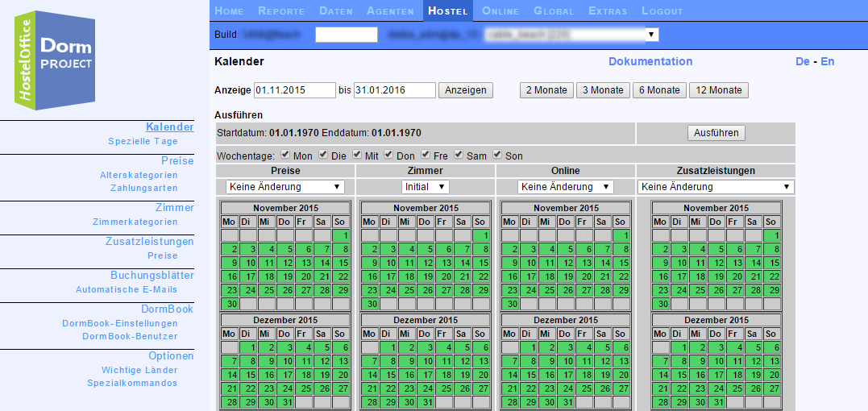Uncheck the Son weekday checkbox
868x411 pixels.
pyautogui.click(x=497, y=154)
